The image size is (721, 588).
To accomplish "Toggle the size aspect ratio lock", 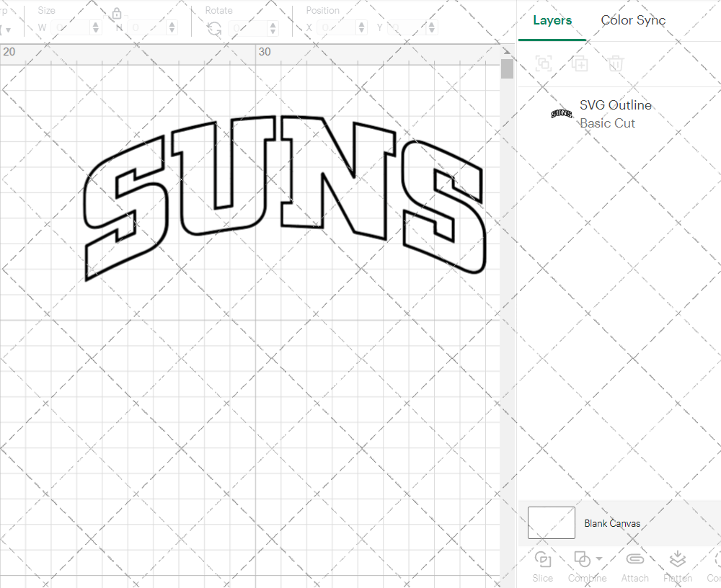I will [117, 13].
